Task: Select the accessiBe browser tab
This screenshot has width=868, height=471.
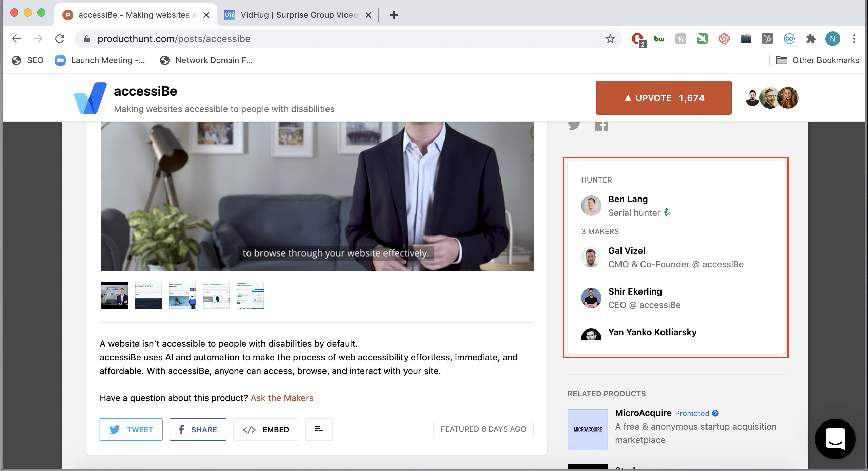Action: tap(136, 15)
